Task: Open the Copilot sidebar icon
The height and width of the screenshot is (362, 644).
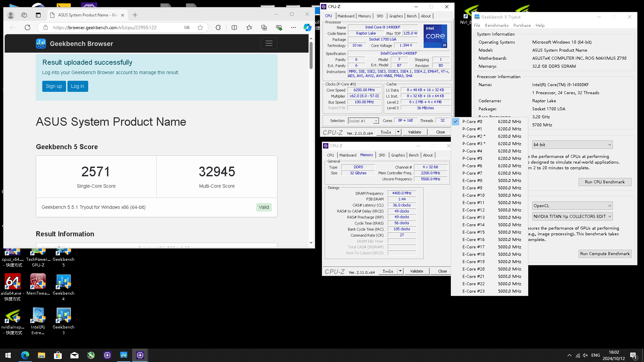Action: [x=307, y=27]
